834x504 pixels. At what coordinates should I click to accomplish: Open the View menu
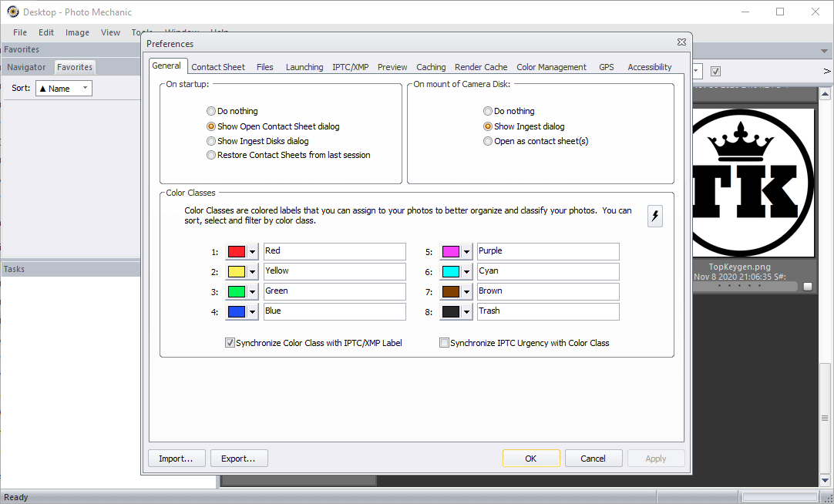(111, 32)
